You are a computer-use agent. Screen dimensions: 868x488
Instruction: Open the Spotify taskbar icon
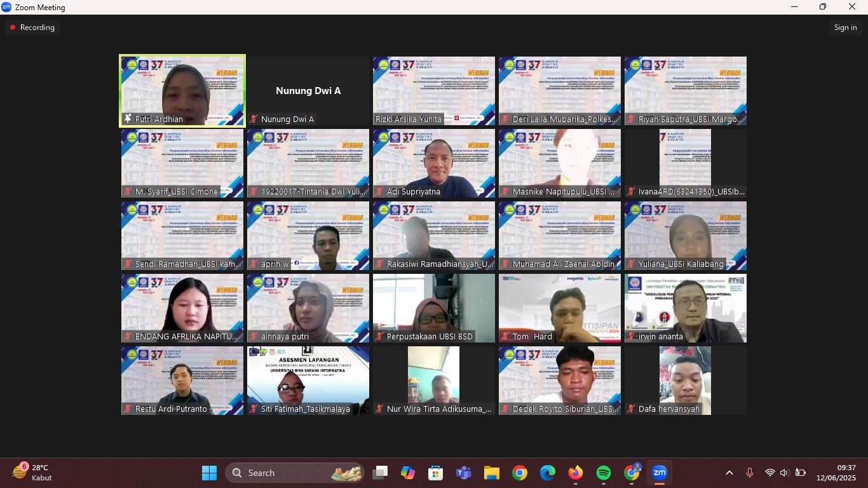[x=604, y=473]
